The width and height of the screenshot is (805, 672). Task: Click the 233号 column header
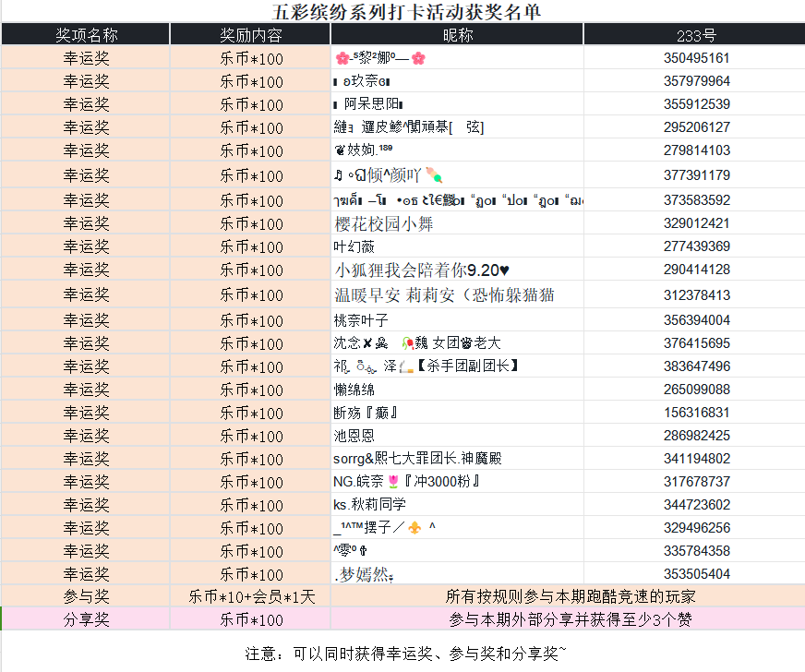[696, 35]
